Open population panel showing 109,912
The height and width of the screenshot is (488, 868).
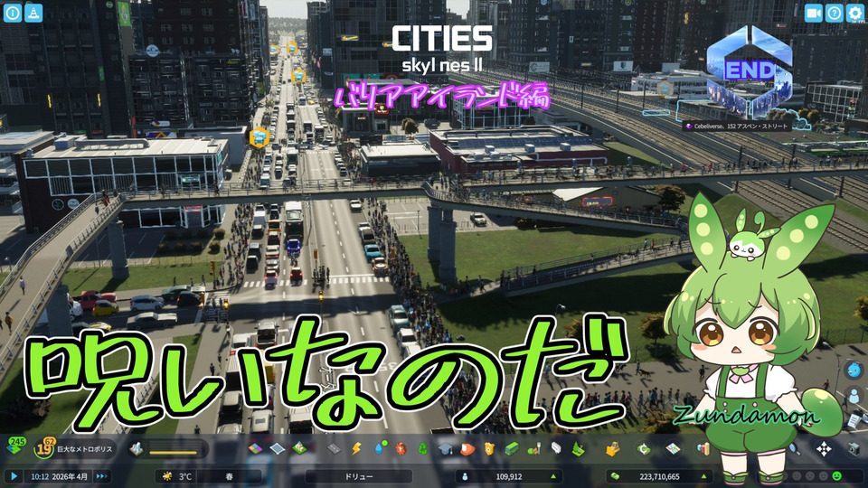tap(509, 476)
